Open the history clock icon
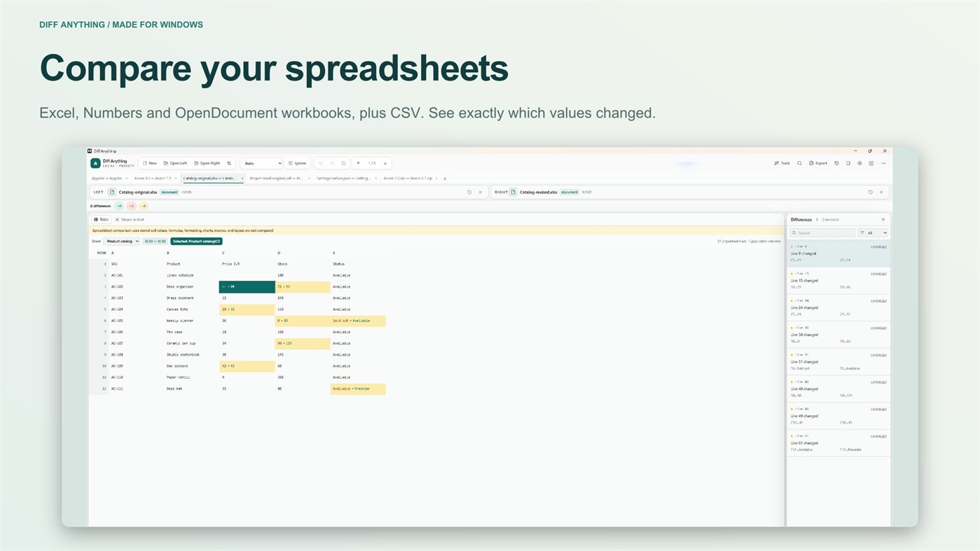The height and width of the screenshot is (551, 980). [x=836, y=163]
